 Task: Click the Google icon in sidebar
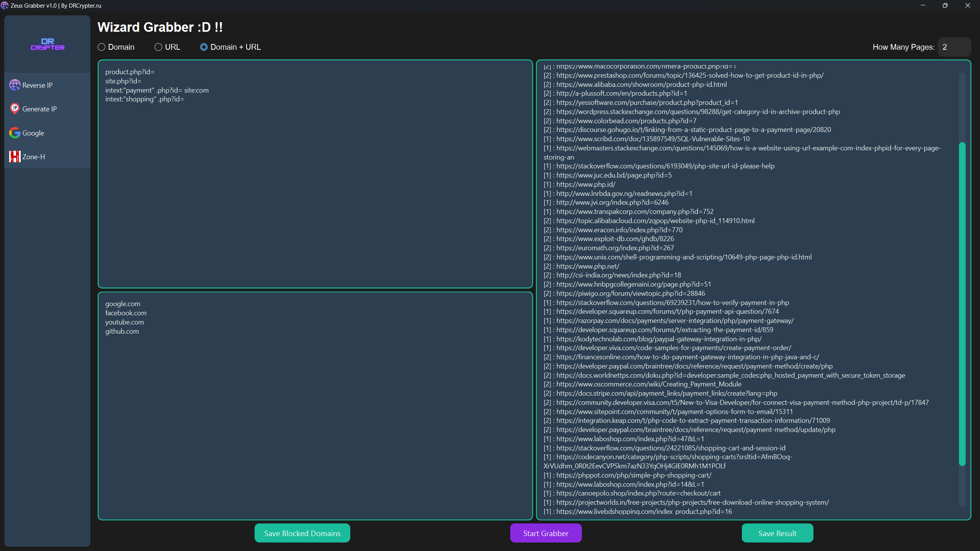click(x=15, y=132)
